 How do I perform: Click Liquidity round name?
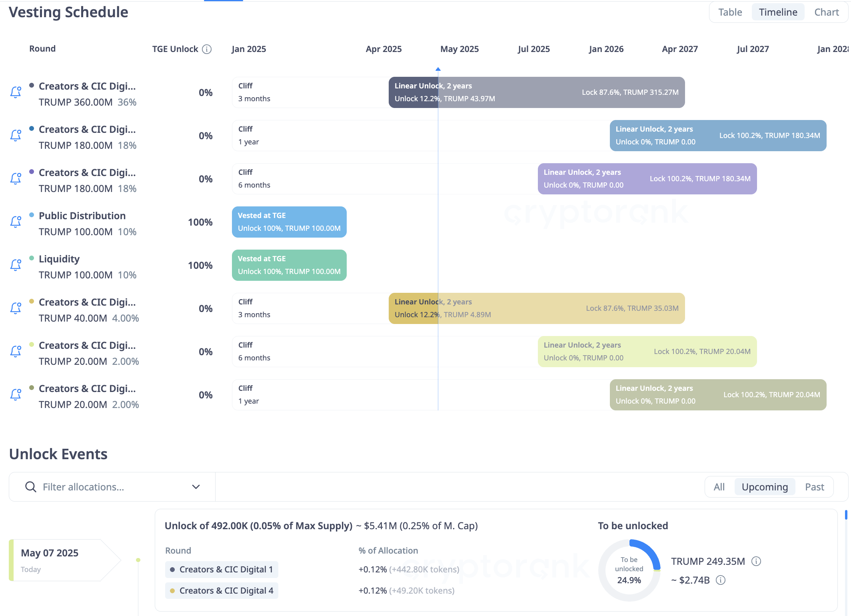pos(59,259)
